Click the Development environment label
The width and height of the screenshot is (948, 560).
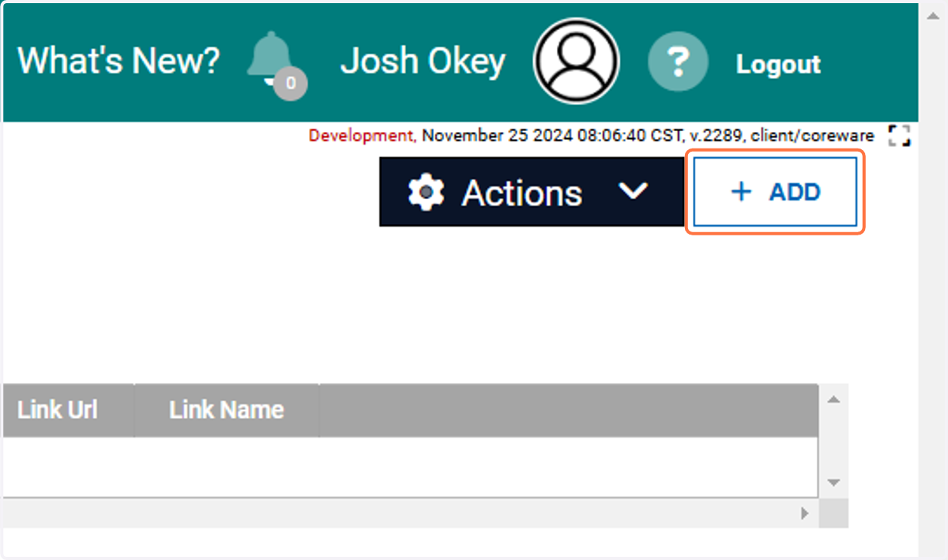[x=361, y=136]
